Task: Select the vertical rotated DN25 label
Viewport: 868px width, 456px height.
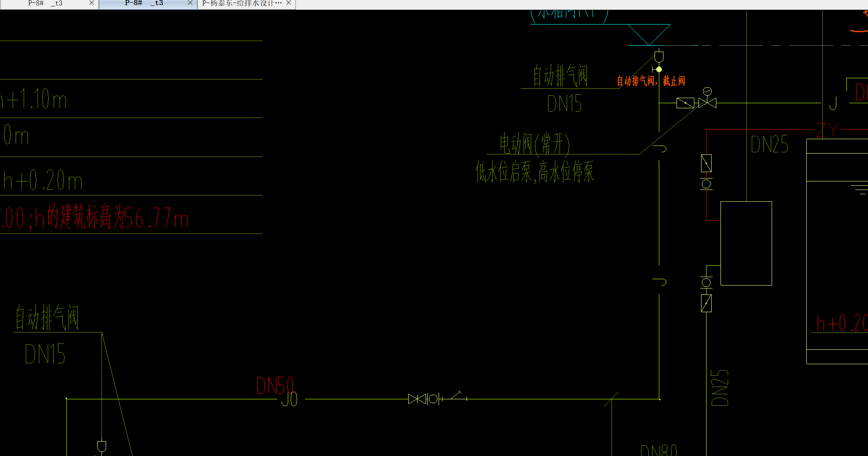Action: coord(720,388)
